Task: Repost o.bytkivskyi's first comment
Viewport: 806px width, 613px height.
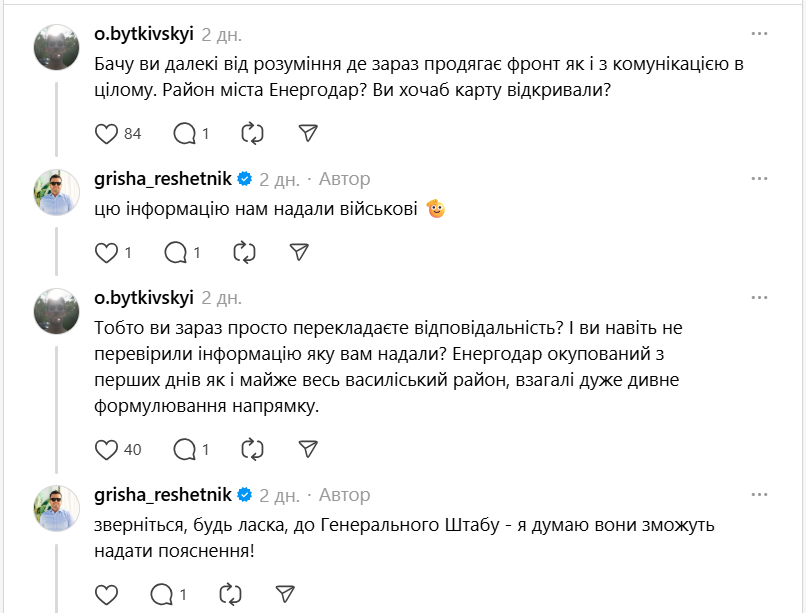Action: [x=252, y=133]
